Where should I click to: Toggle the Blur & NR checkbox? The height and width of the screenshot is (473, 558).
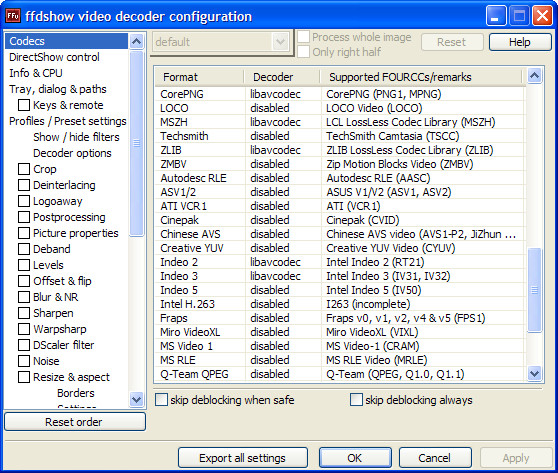pos(24,297)
